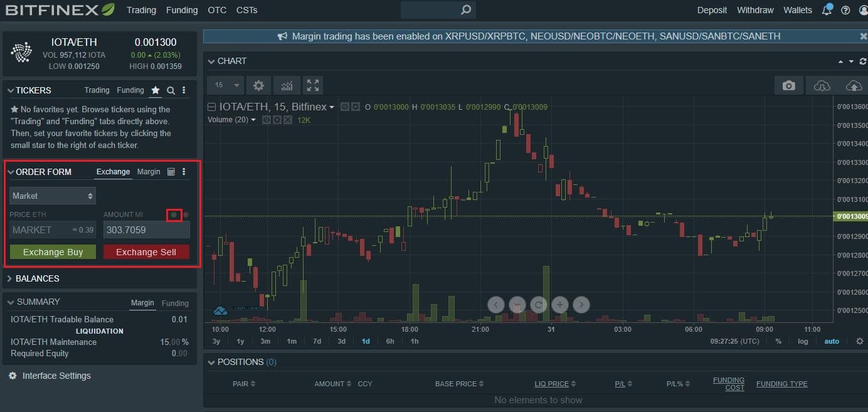Pan chart left with arrow button
The height and width of the screenshot is (412, 868).
[495, 305]
